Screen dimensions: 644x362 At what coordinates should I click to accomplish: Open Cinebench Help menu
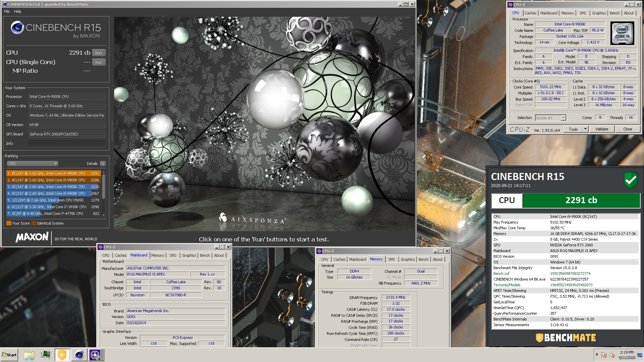click(x=18, y=11)
